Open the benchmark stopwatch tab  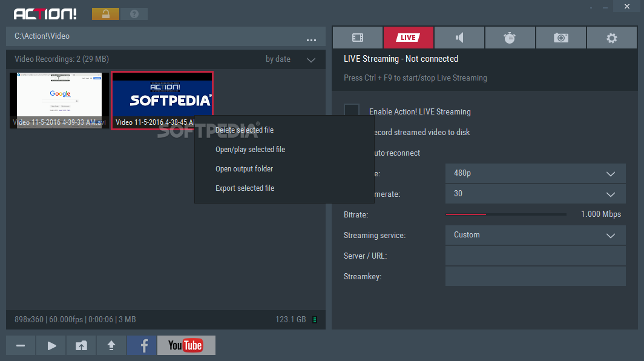[x=510, y=38]
